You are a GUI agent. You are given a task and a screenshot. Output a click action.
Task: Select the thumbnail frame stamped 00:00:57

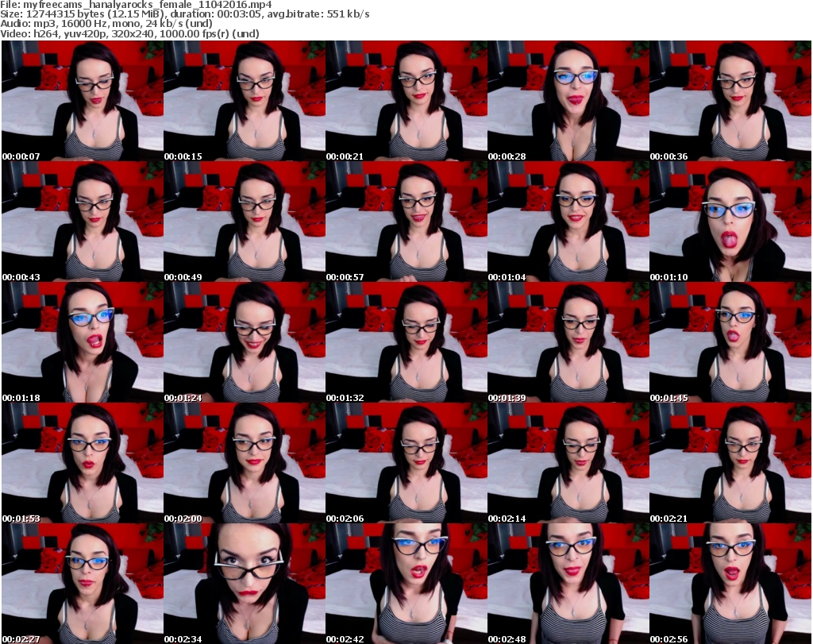click(406, 222)
